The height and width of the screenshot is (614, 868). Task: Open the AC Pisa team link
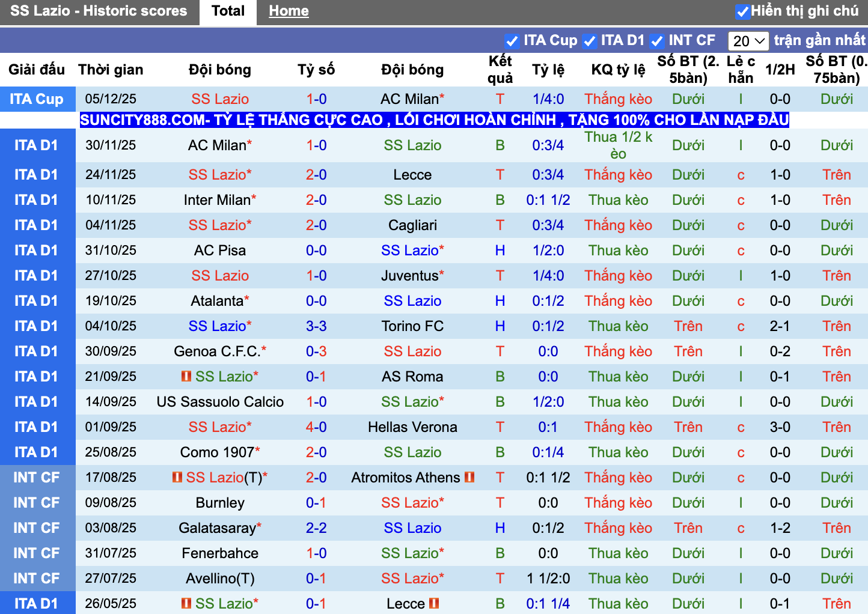pos(220,251)
